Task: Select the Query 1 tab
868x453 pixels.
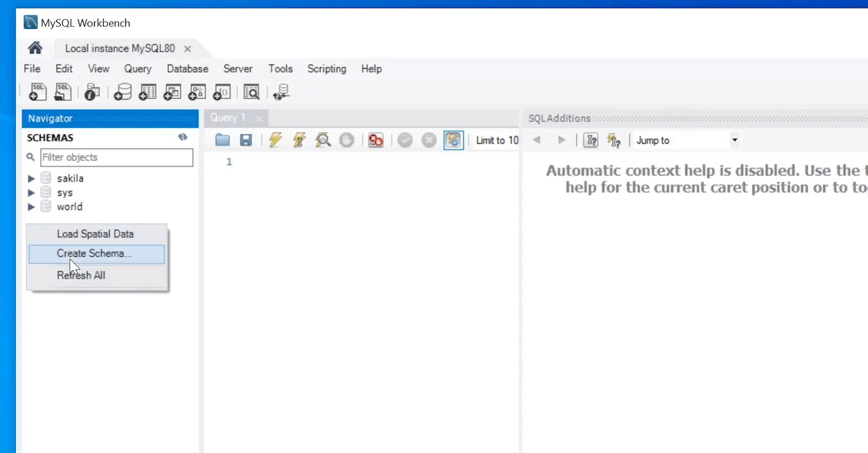Action: [228, 117]
